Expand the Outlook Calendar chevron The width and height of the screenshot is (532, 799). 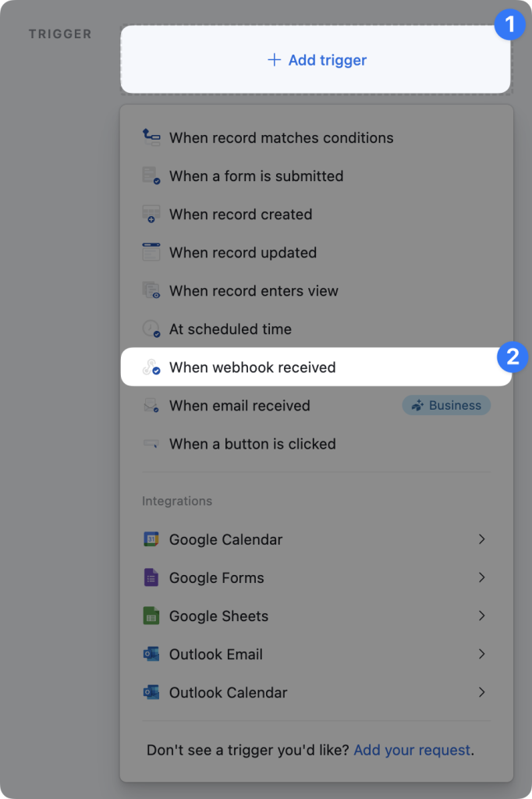click(482, 692)
